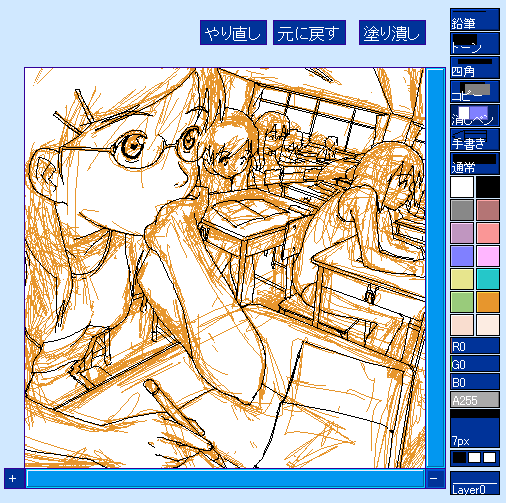Zoom in with the plus button
Image resolution: width=506 pixels, height=503 pixels.
coord(13,479)
